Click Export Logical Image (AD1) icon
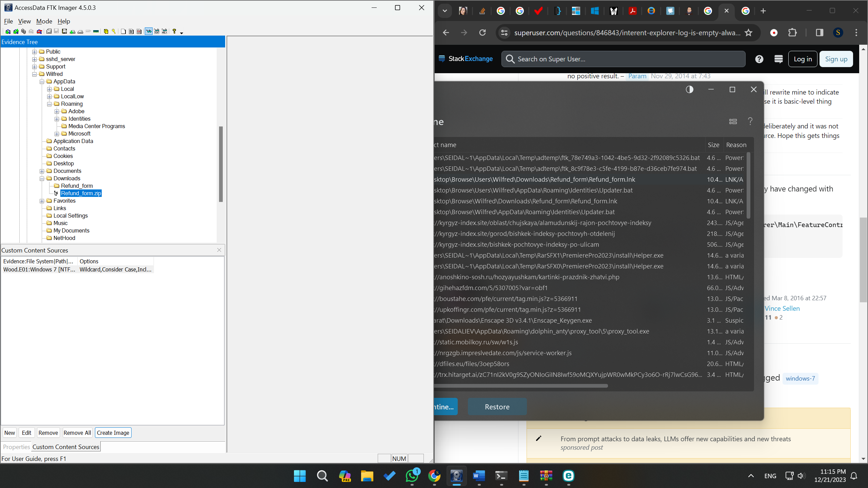The height and width of the screenshot is (488, 868). [64, 32]
